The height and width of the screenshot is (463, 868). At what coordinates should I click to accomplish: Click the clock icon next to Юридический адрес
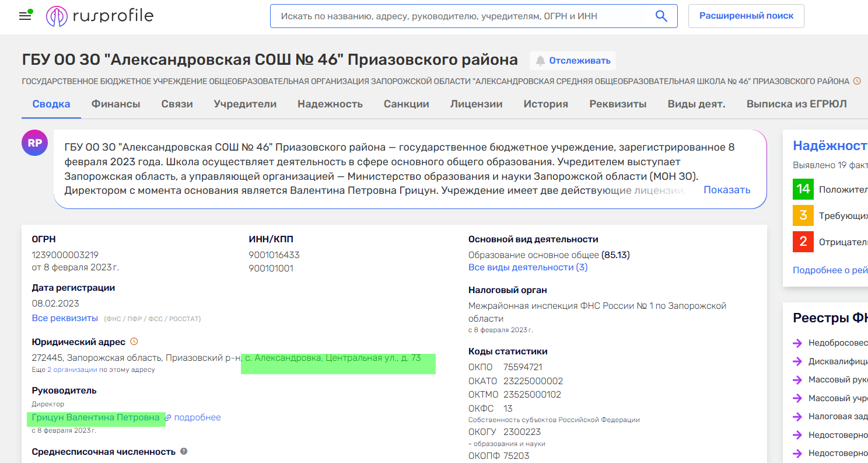pos(134,342)
